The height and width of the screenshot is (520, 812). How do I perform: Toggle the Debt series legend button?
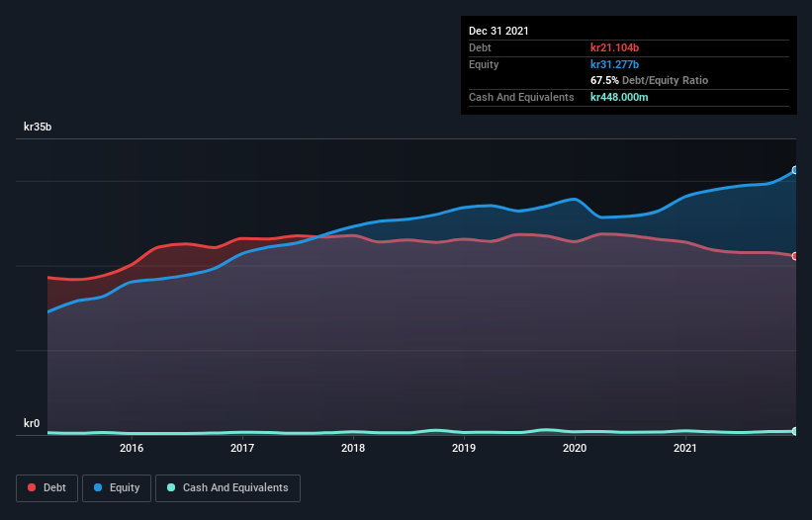coord(47,488)
